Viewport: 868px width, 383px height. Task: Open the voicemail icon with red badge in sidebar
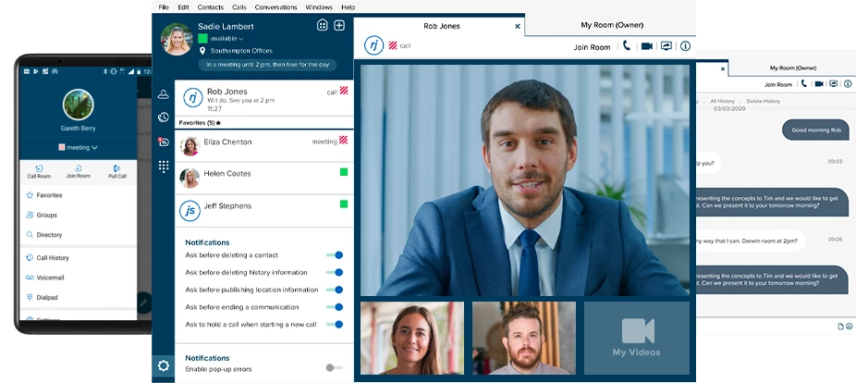pyautogui.click(x=164, y=142)
